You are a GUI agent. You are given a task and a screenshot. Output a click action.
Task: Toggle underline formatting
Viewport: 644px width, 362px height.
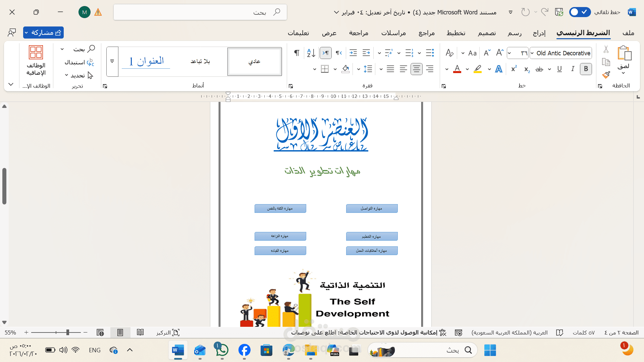(x=559, y=69)
